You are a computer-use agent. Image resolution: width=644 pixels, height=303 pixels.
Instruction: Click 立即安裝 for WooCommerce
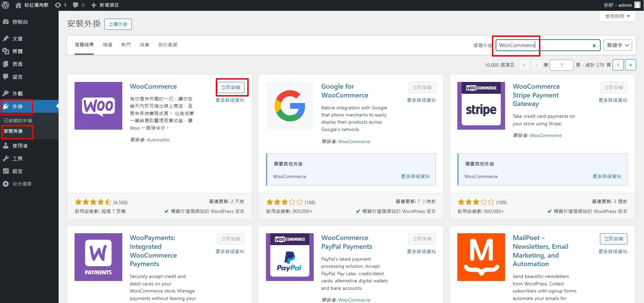(x=231, y=87)
